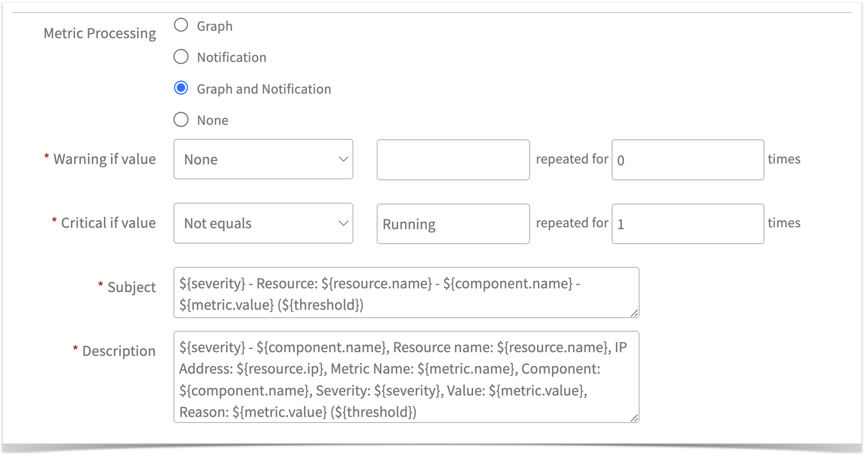Click the critical repeated for count field
868x457 pixels.
coord(687,224)
